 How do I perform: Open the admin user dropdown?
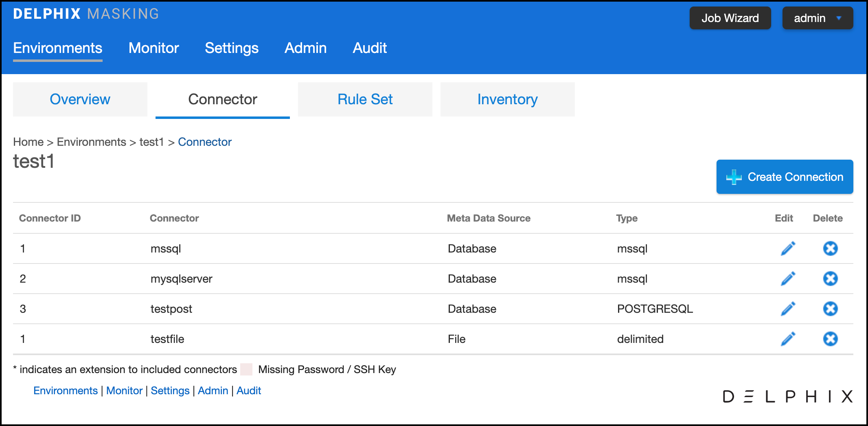(817, 18)
